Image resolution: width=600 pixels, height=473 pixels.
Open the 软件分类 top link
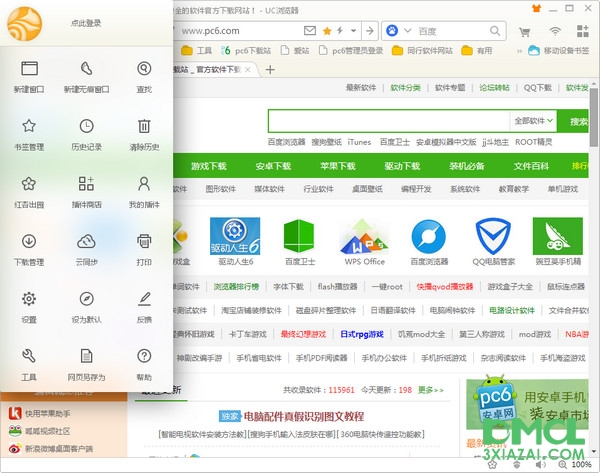[x=405, y=88]
